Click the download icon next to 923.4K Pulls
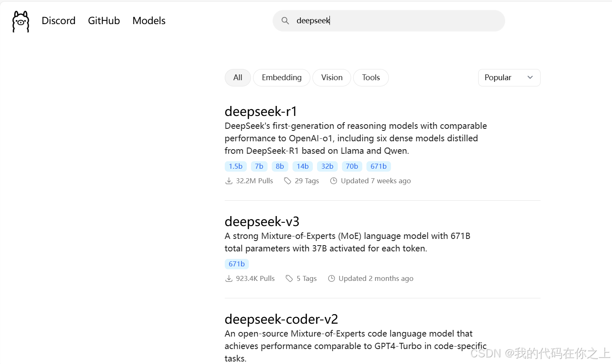 pyautogui.click(x=229, y=278)
